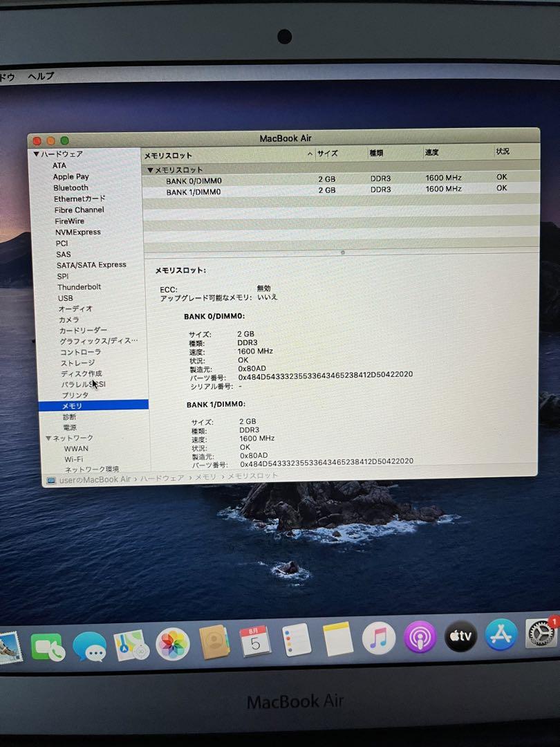Select USB in the sidebar
560x747 pixels.
coord(65,298)
